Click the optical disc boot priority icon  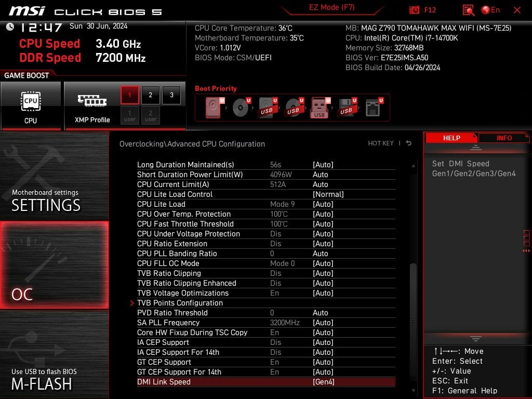[x=242, y=108]
